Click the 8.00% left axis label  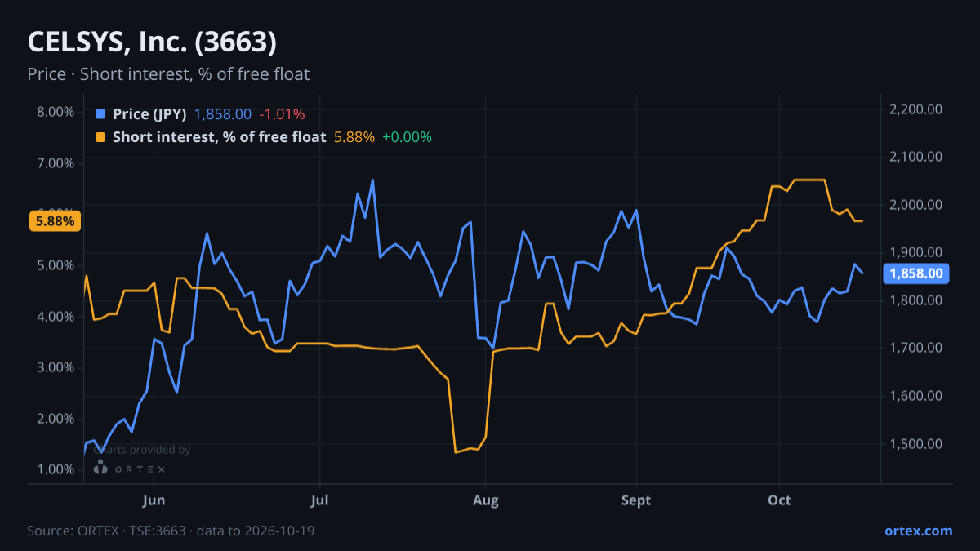pyautogui.click(x=56, y=112)
